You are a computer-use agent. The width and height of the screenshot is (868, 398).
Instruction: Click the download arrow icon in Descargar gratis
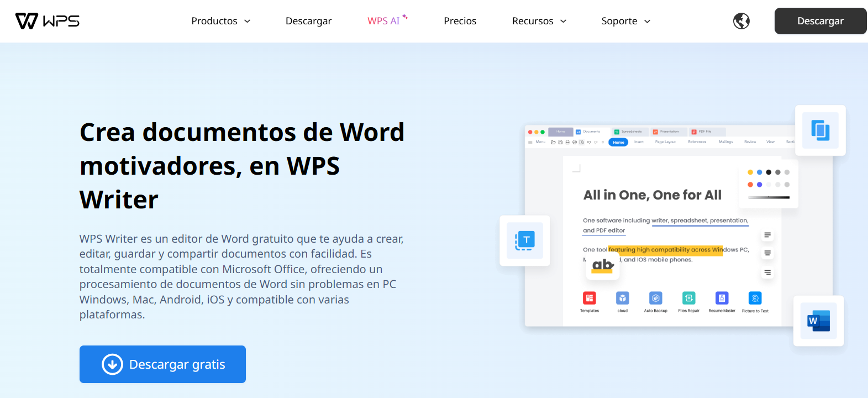click(x=112, y=364)
